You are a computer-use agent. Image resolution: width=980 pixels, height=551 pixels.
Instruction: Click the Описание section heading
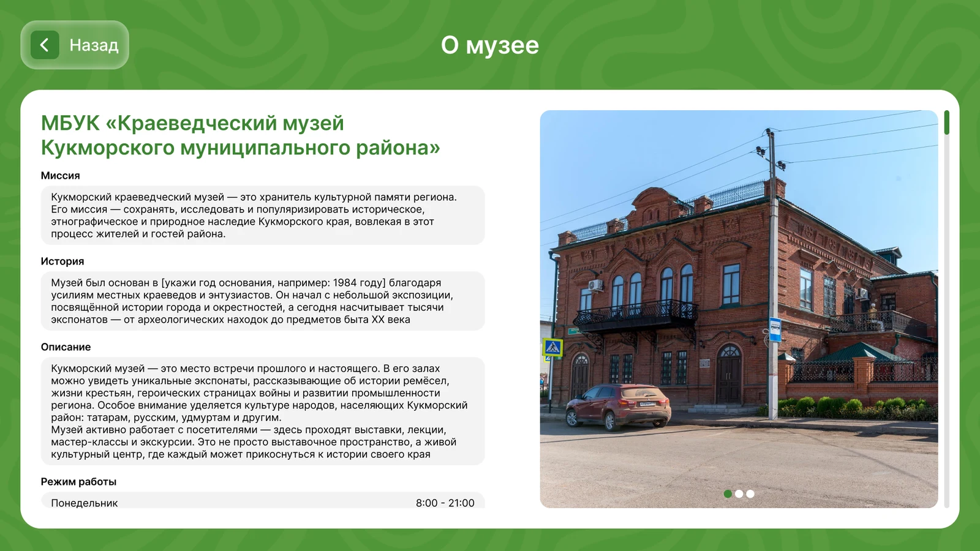click(x=66, y=347)
